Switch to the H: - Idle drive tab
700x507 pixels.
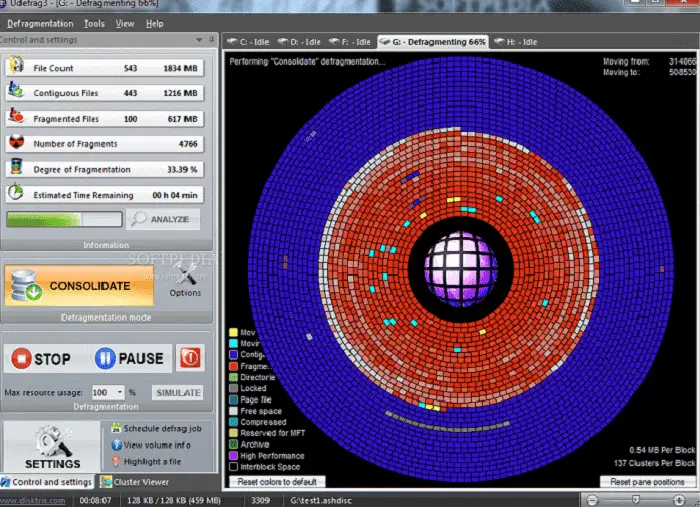pos(516,42)
